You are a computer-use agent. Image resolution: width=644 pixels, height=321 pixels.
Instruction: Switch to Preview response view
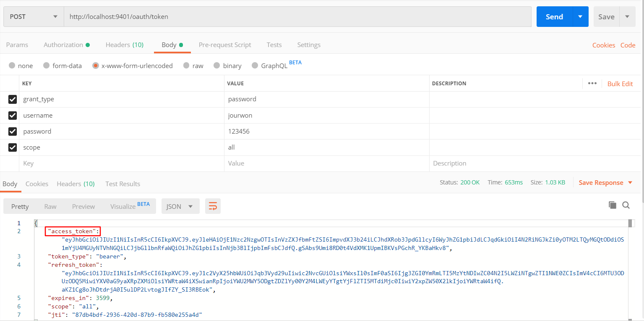[83, 206]
